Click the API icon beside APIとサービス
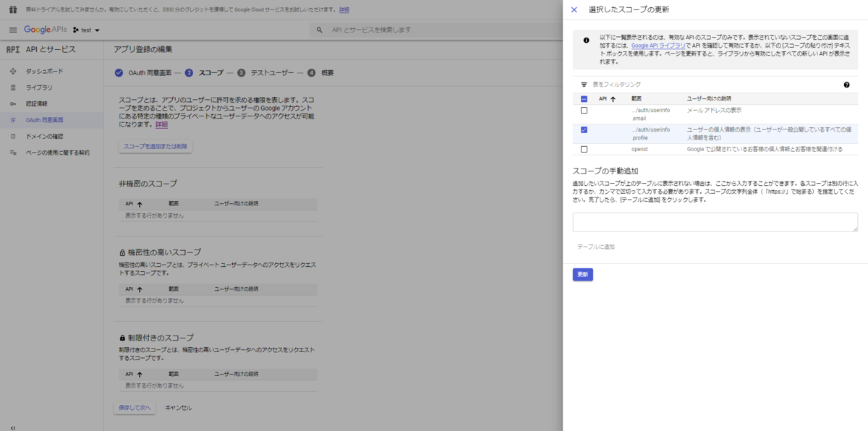This screenshot has height=431, width=868. (x=12, y=50)
